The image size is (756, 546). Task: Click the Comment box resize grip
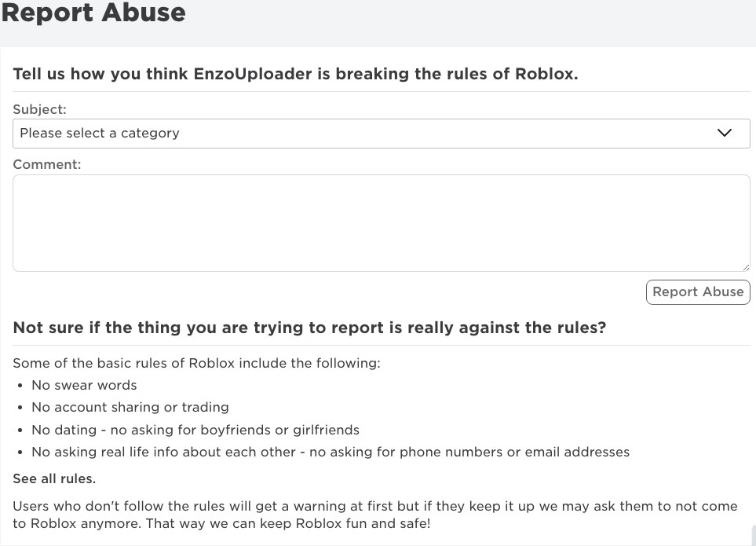tap(746, 268)
